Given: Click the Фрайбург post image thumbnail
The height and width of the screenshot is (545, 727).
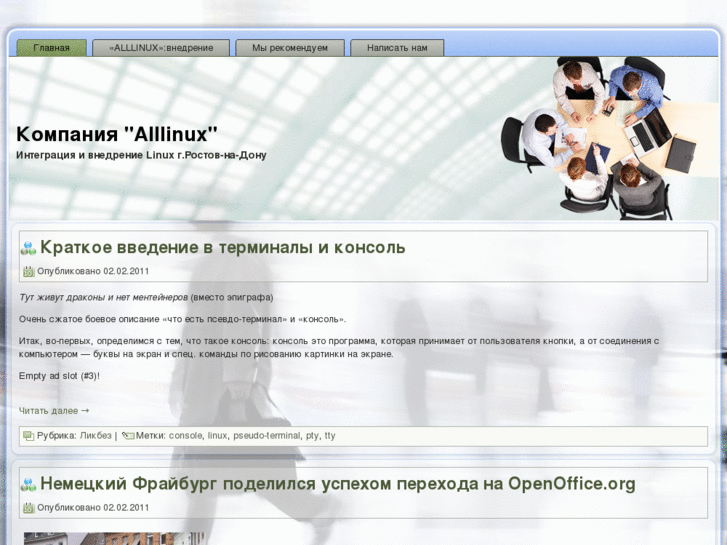Looking at the screenshot, I should point(114,539).
